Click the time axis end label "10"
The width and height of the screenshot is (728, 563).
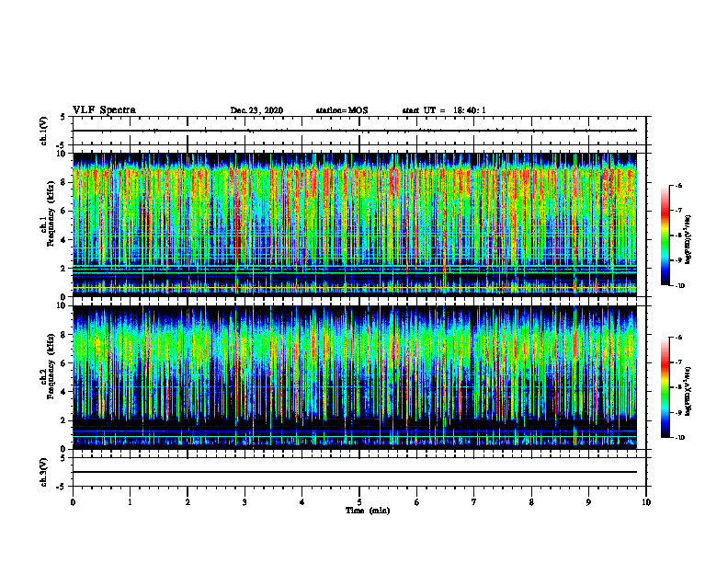pos(646,502)
